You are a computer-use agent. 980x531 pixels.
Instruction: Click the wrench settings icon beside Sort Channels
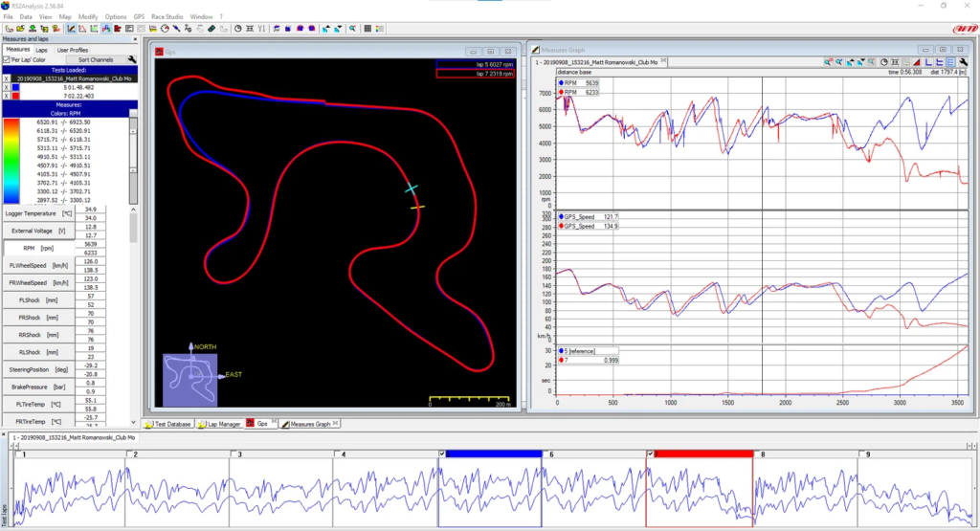pyautogui.click(x=132, y=59)
